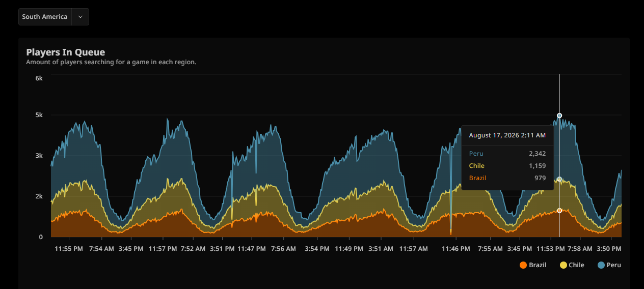
Task: Click the Peru value 2,342 in tooltip
Action: tap(537, 154)
